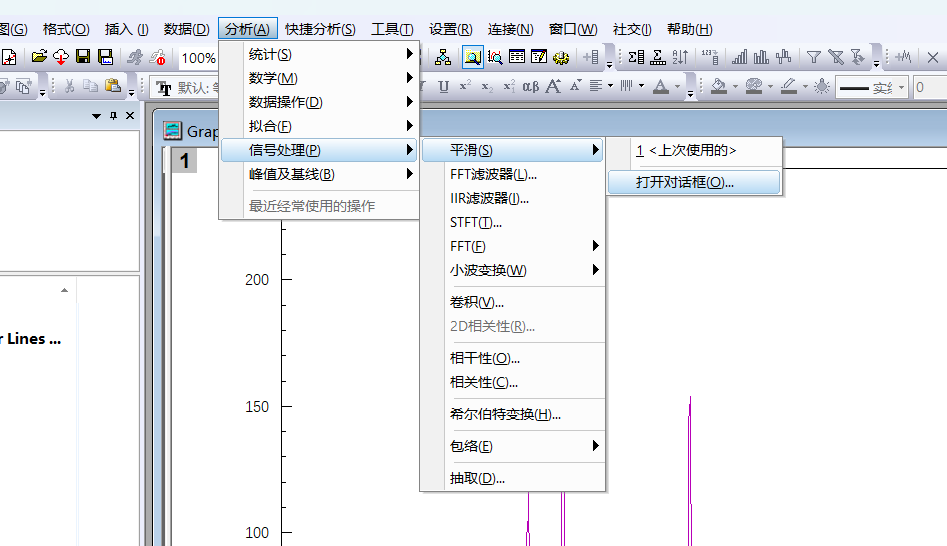
Task: Open the font color A dropdown
Action: pos(677,86)
